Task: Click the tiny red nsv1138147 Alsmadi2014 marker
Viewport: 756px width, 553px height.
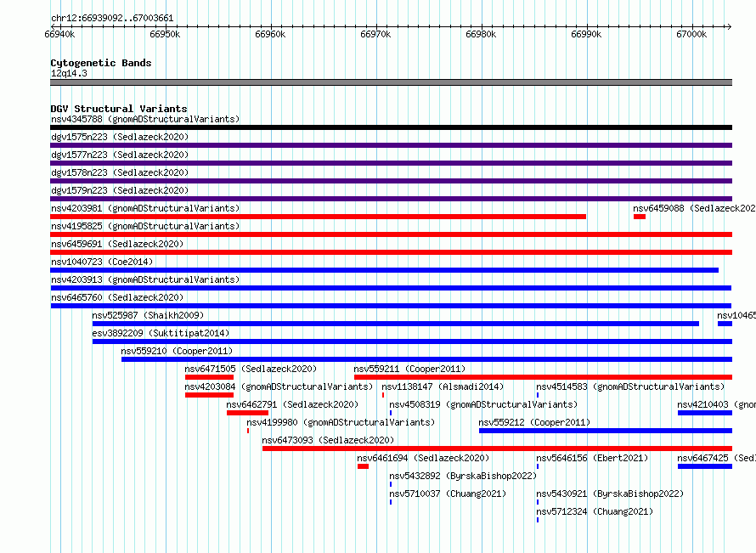Action: point(383,395)
